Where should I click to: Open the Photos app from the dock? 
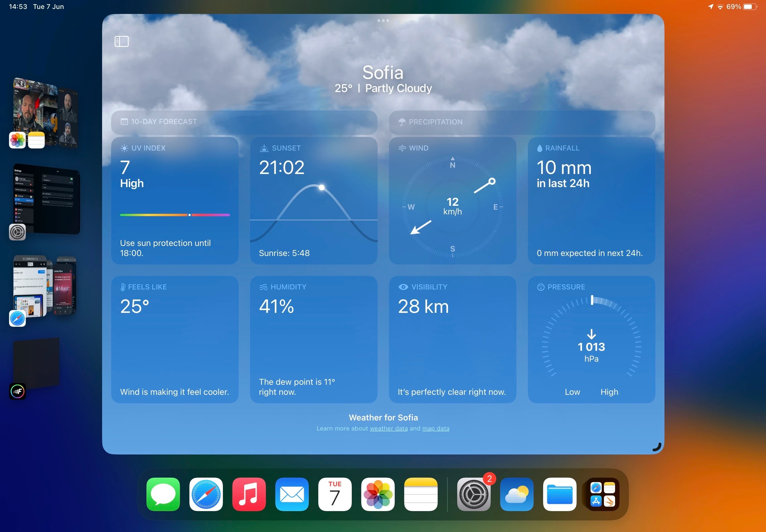(377, 494)
